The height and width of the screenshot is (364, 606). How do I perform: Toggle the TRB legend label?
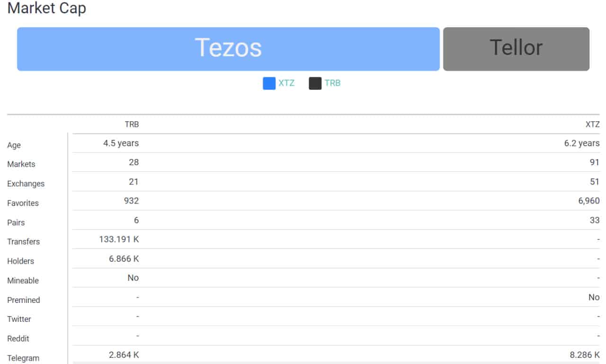(332, 83)
